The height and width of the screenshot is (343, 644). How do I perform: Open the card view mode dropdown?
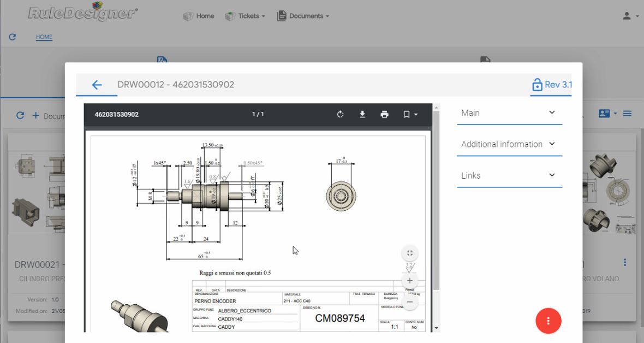click(x=607, y=114)
